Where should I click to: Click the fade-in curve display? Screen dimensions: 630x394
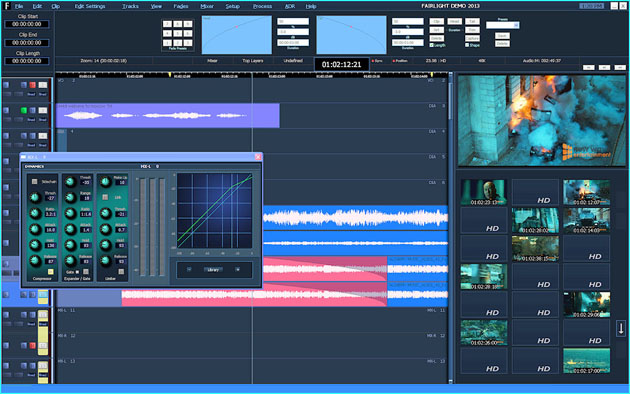pyautogui.click(x=237, y=35)
